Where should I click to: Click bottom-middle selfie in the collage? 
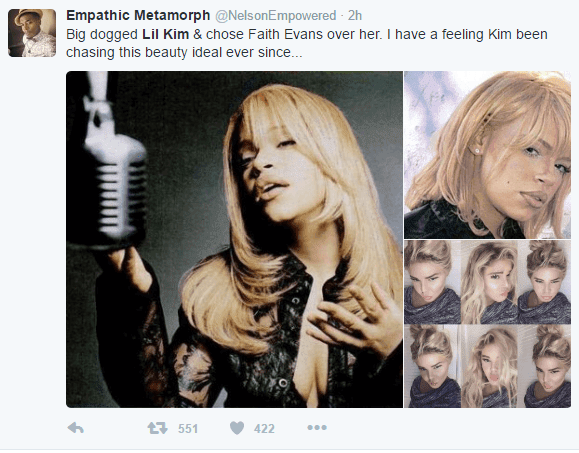(x=489, y=366)
